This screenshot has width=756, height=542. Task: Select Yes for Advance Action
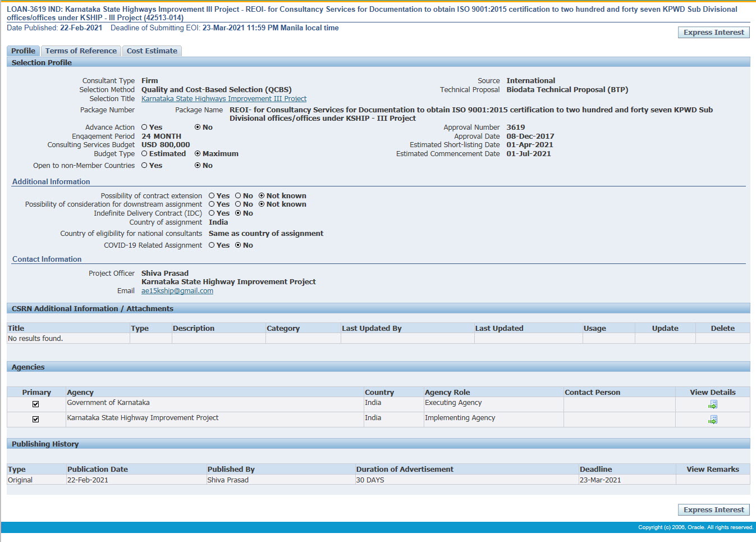(144, 127)
